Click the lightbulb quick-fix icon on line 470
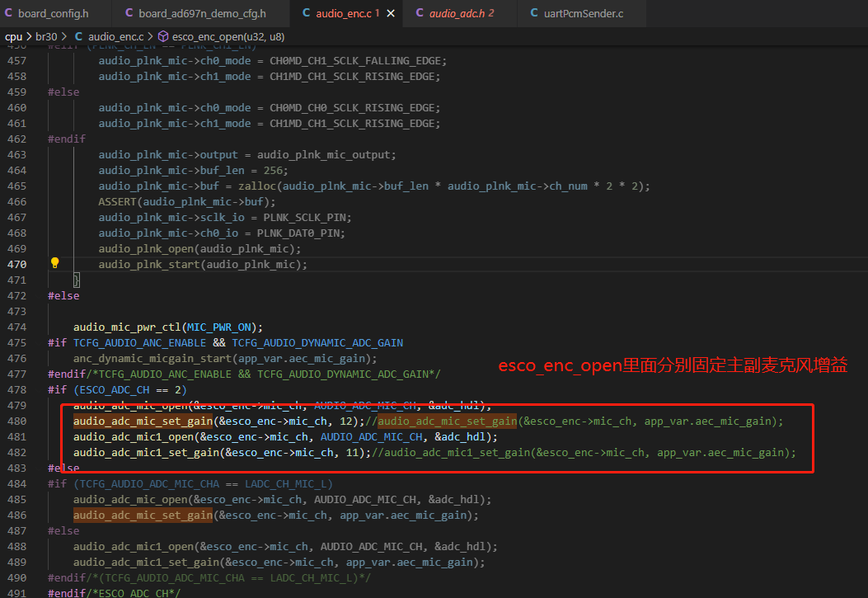 pos(54,263)
